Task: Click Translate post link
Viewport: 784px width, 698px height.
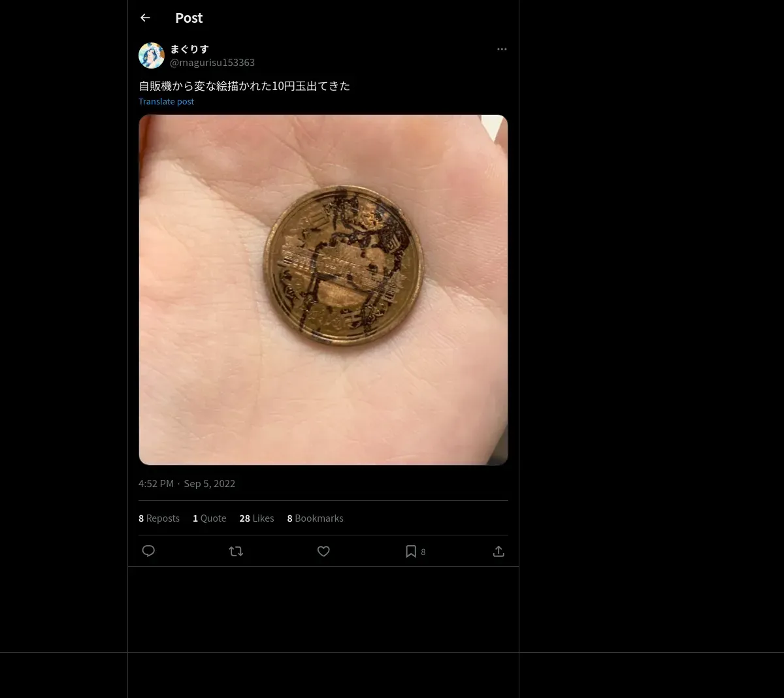Action: pos(166,101)
